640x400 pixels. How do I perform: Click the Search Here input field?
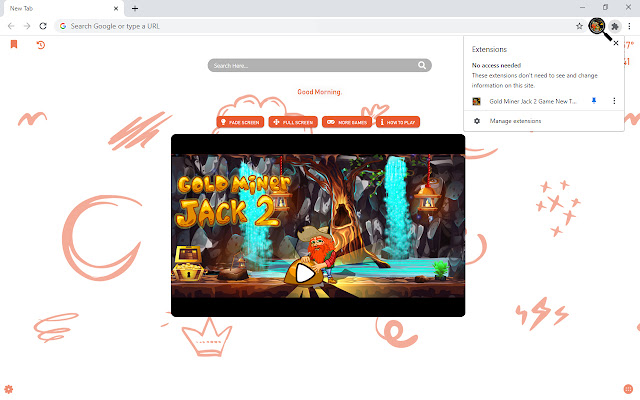click(319, 65)
